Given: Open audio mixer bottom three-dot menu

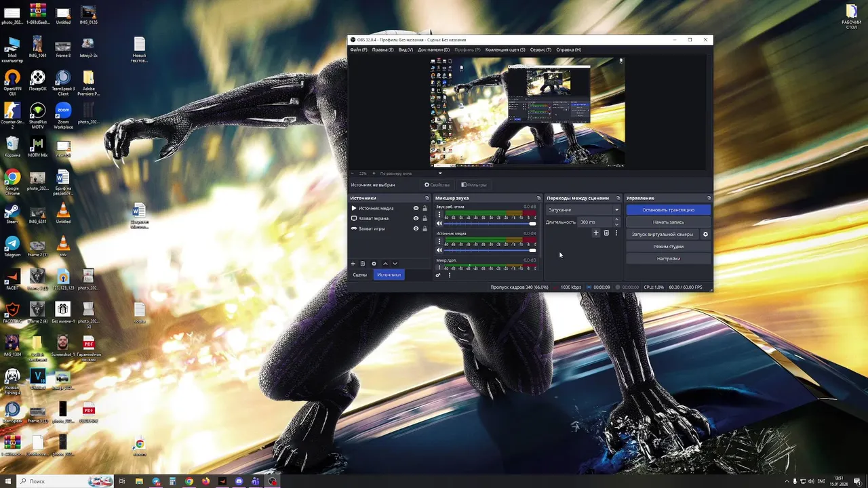Looking at the screenshot, I should click(449, 274).
